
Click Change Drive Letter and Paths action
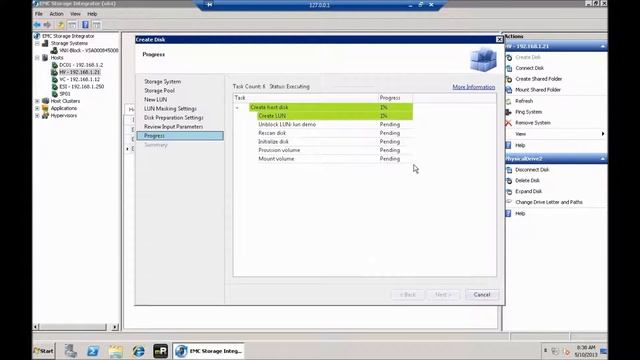[x=549, y=202]
